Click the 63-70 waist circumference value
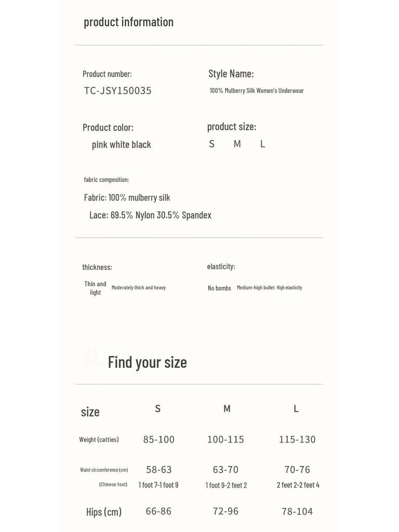The width and height of the screenshot is (399, 532). pyautogui.click(x=225, y=470)
